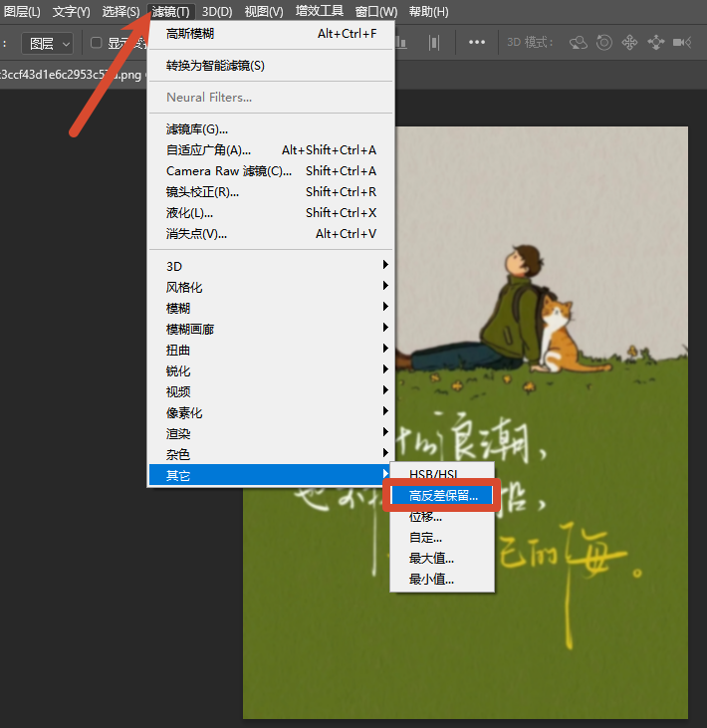Viewport: 707px width, 728px height.
Task: Open the 选择(S) menu
Action: 120,12
